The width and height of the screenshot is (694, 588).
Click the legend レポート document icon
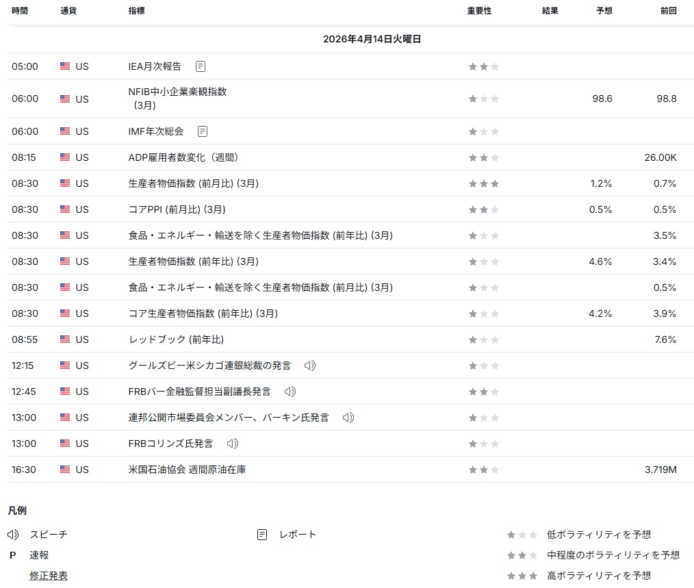[262, 534]
